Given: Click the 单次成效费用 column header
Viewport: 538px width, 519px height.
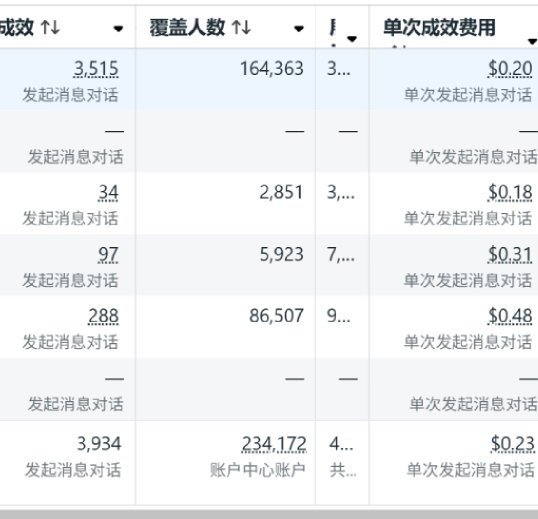Looking at the screenshot, I should (x=440, y=27).
